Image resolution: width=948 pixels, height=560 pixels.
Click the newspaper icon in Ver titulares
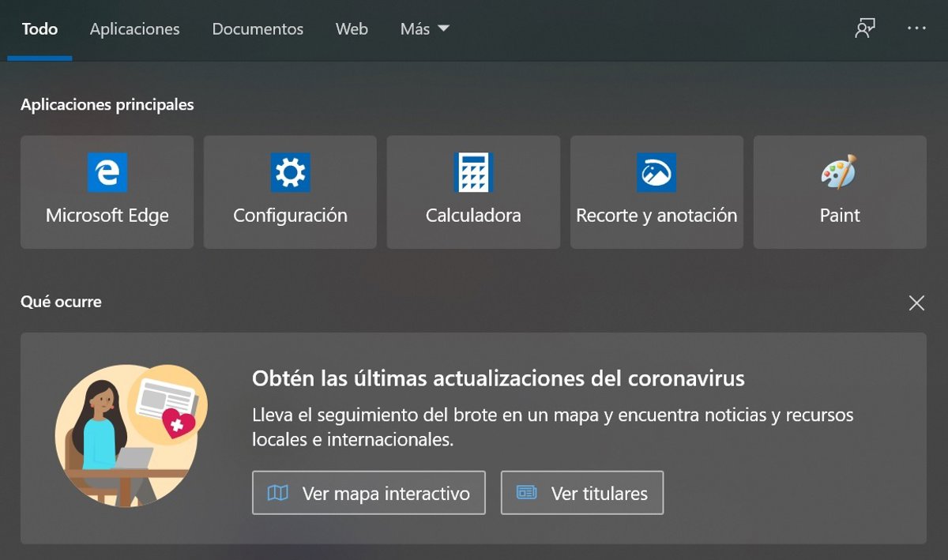tap(527, 493)
